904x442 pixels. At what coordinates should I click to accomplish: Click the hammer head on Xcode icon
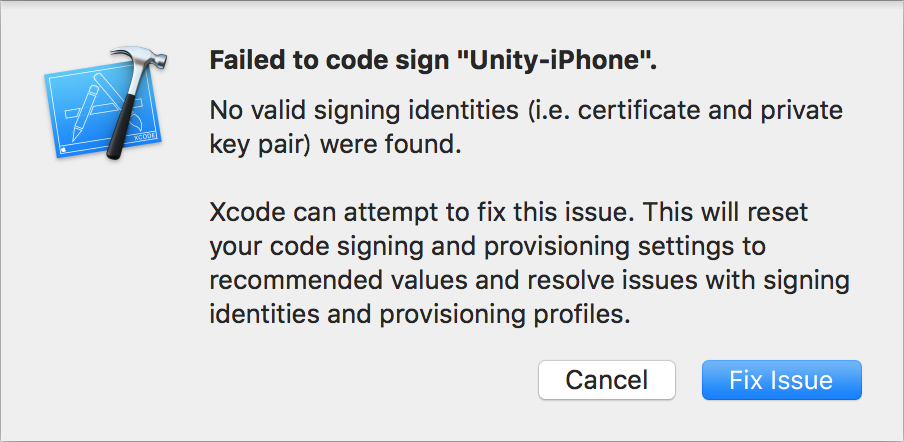tap(140, 60)
